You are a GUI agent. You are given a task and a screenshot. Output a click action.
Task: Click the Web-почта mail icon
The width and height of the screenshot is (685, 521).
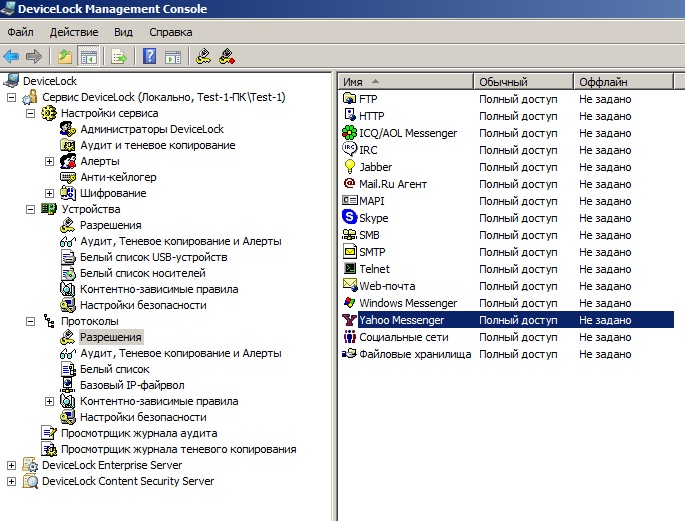350,285
